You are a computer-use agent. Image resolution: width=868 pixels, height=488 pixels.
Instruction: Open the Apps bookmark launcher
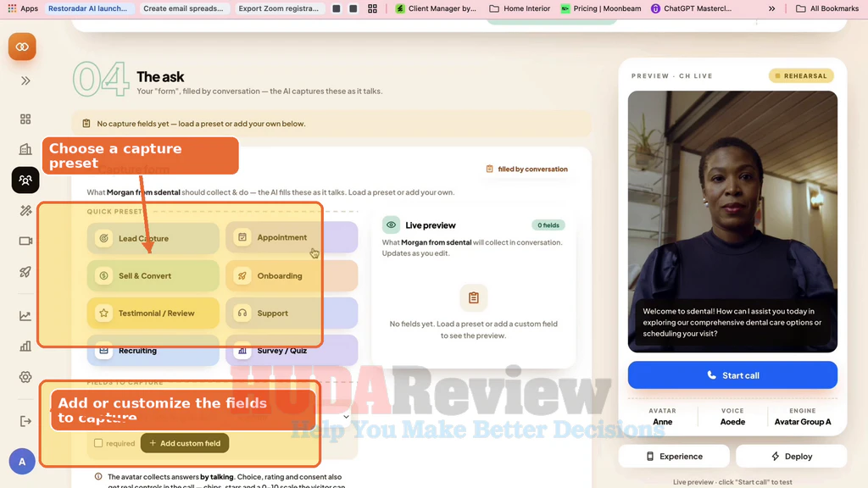tap(23, 8)
